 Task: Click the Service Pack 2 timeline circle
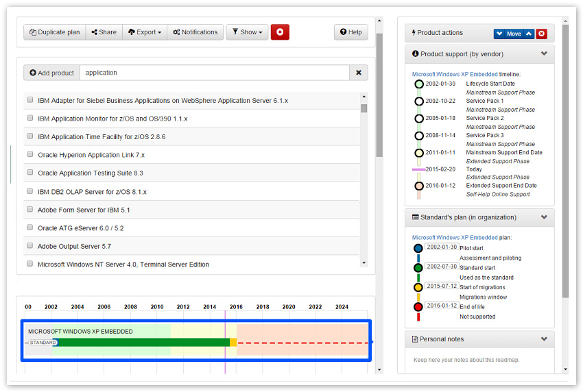(x=419, y=118)
